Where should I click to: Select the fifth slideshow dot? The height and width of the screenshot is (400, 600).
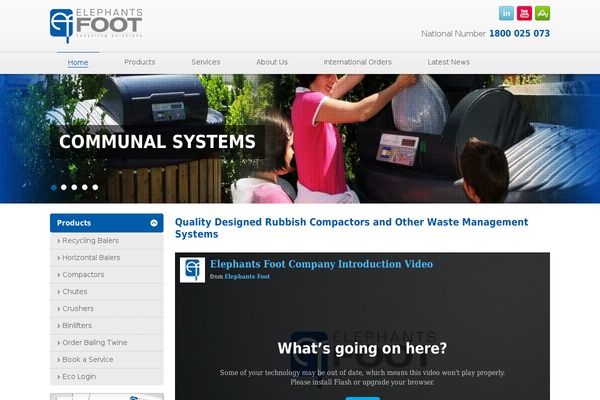(95, 187)
